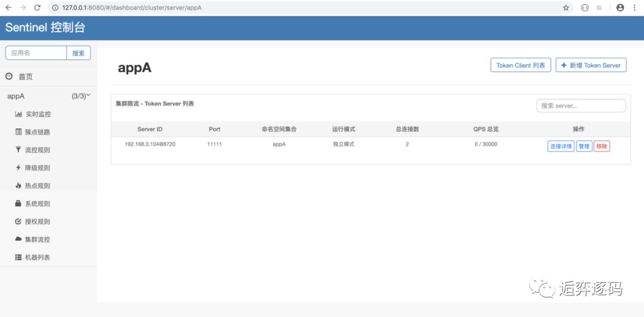The height and width of the screenshot is (317, 644).
Task: Click the Sentinel 控制台 title
Action: 45,27
